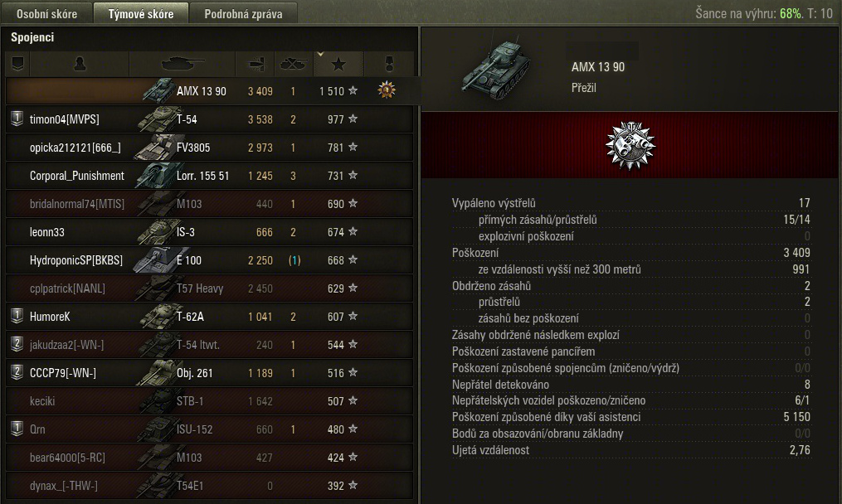Viewport: 842px width, 504px height.
Task: Sort by tank vehicle column icon
Action: click(x=182, y=64)
